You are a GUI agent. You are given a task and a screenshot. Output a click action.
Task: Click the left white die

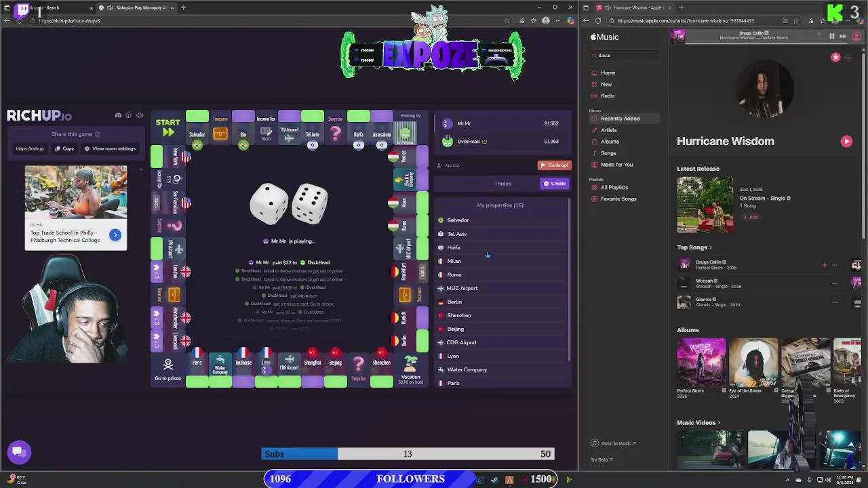coord(269,204)
